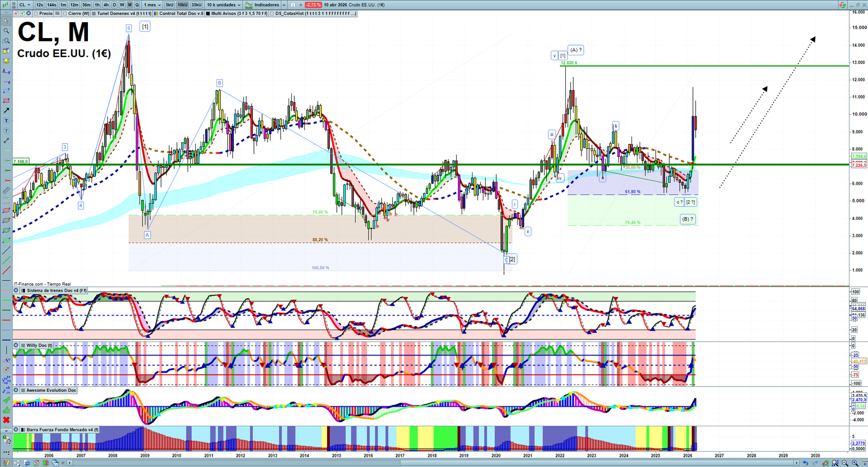Select the red diagonal line tool
The image size is (868, 467).
[x=6, y=270]
